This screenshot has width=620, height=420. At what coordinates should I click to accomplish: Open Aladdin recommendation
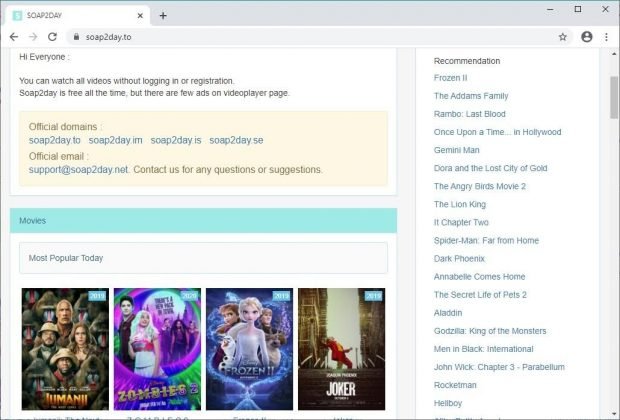click(448, 313)
